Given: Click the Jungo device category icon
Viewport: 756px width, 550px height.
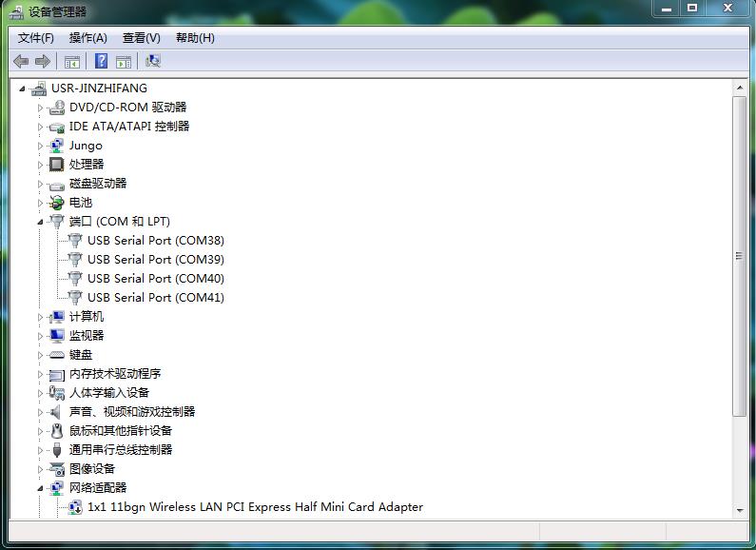Looking at the screenshot, I should [57, 146].
